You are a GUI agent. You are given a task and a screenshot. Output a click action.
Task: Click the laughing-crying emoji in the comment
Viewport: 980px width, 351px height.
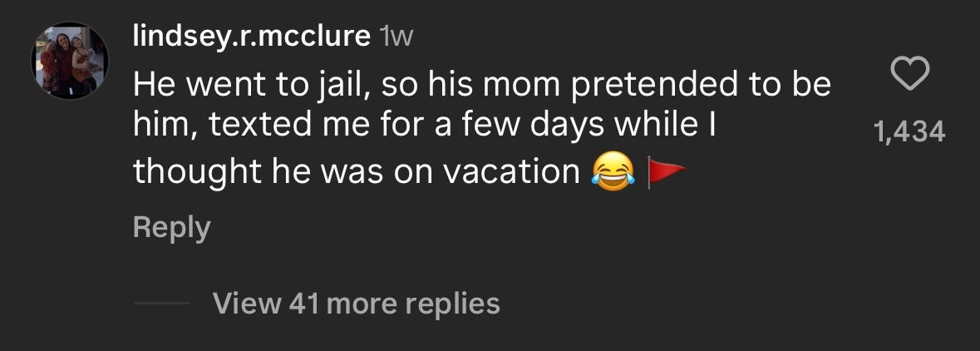[x=611, y=171]
